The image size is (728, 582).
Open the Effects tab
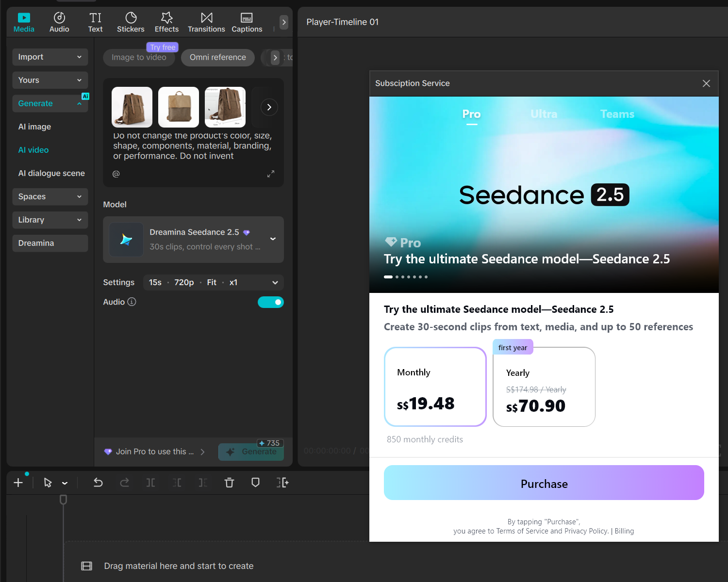[x=166, y=22]
